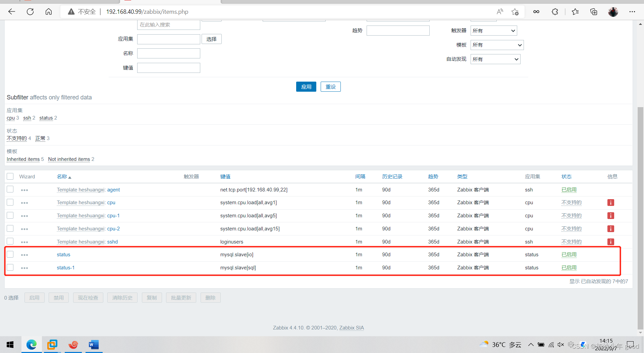644x353 pixels.
Task: Open favorites list icon
Action: click(575, 12)
